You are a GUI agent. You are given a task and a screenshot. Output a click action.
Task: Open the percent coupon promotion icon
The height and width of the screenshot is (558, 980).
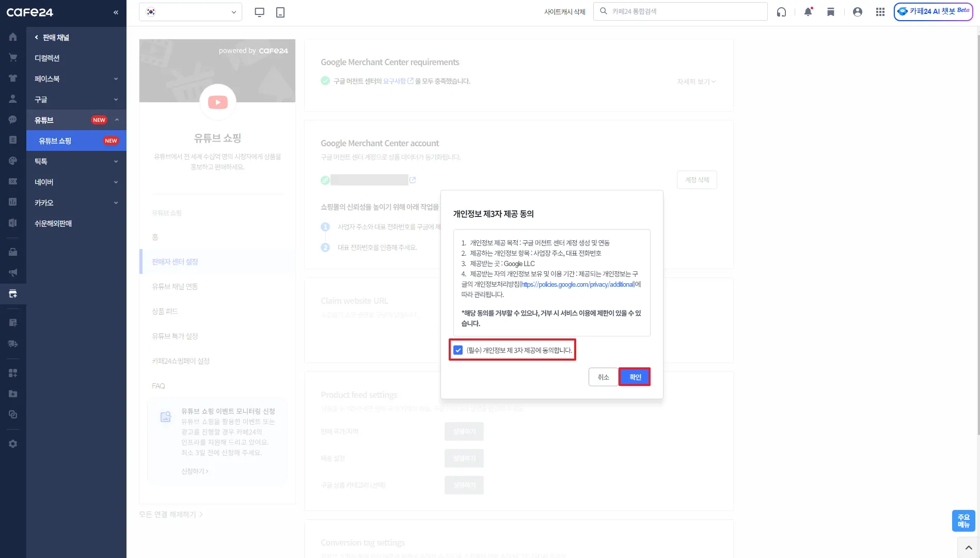13,181
